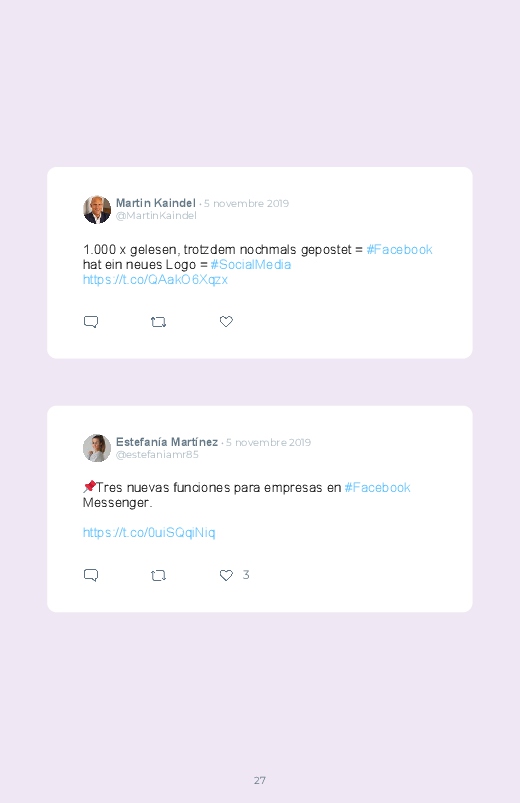Click #Facebook hashtag in Estefanía's tweet

378,488
